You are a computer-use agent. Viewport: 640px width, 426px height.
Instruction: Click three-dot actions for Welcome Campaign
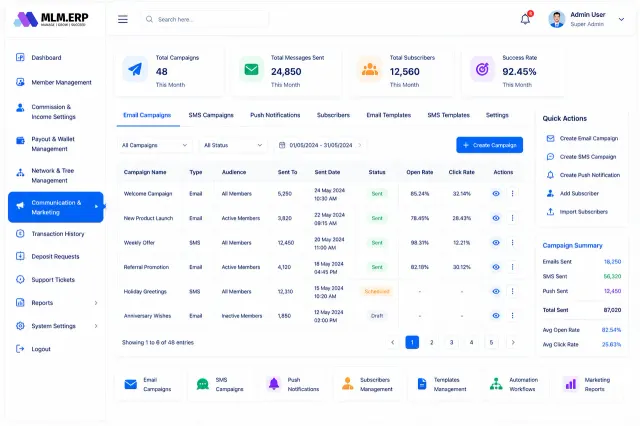click(x=512, y=193)
